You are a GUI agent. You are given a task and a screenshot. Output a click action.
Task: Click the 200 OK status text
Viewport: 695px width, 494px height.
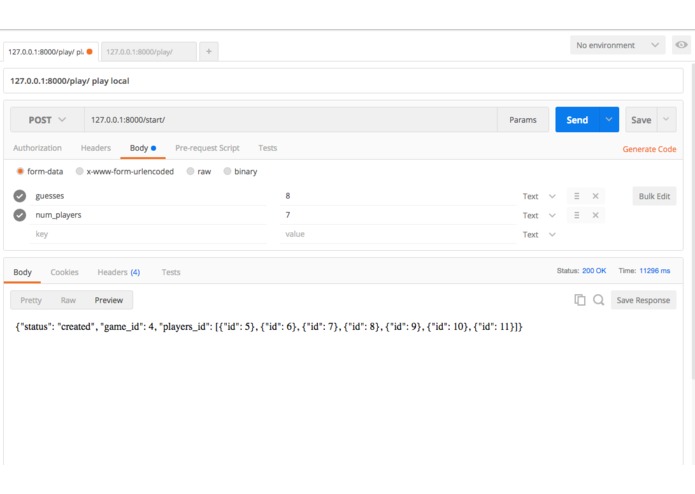(594, 271)
